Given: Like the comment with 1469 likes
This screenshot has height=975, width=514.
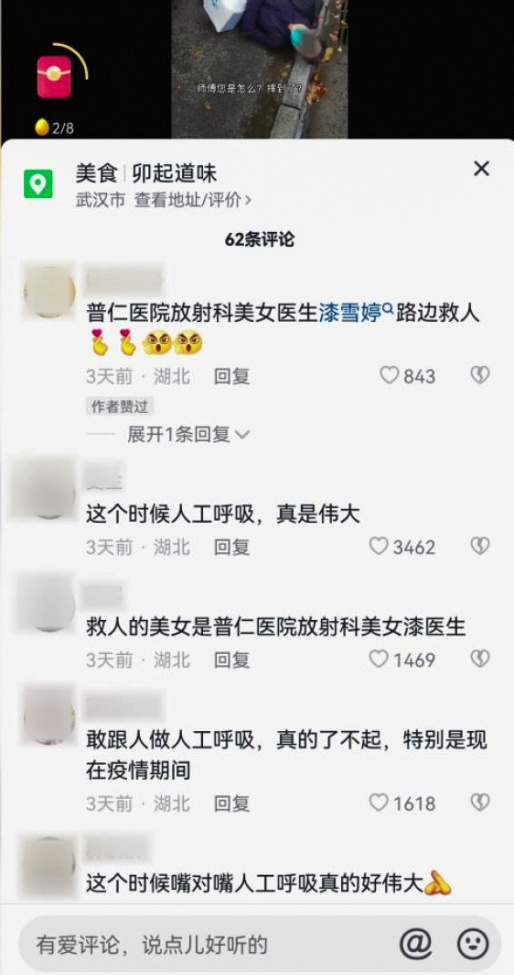Looking at the screenshot, I should pyautogui.click(x=379, y=659).
